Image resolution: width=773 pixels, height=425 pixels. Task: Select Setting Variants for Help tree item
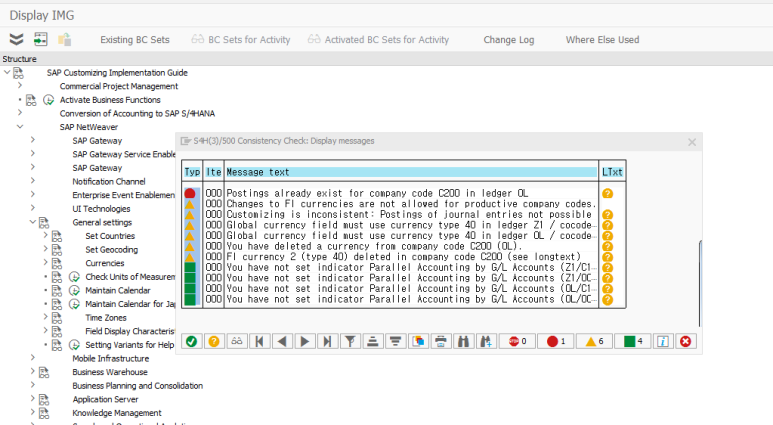click(129, 345)
